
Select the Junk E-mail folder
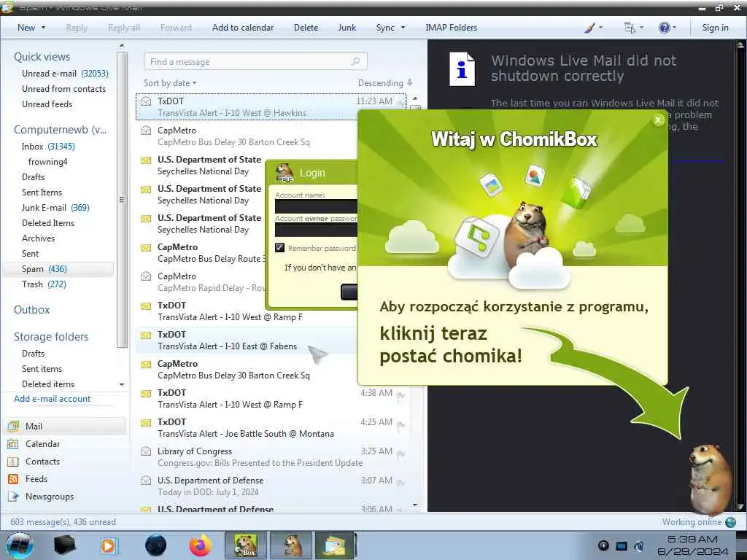pos(55,208)
